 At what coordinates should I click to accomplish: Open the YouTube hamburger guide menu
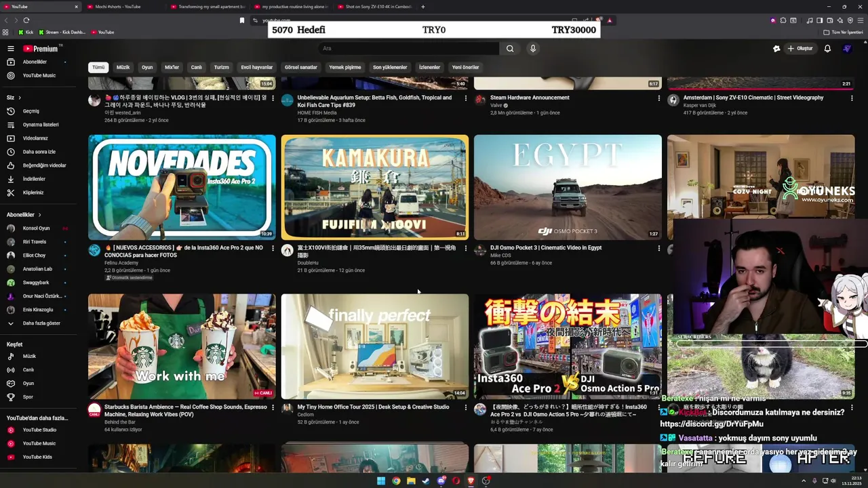(x=11, y=49)
